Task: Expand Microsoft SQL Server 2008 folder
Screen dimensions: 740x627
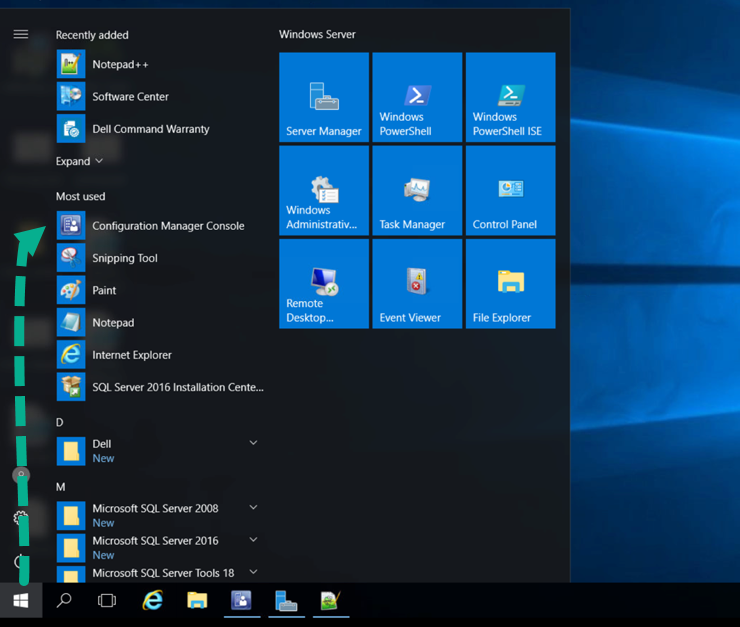Action: pos(160,516)
